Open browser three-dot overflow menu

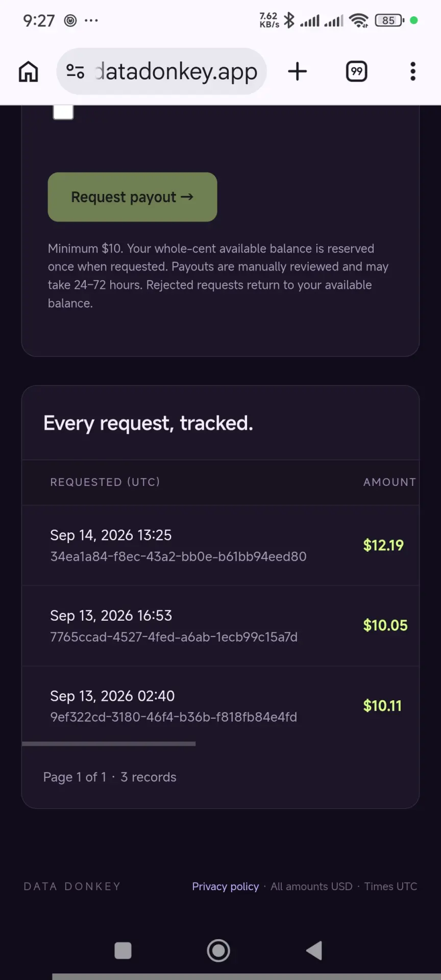(413, 71)
